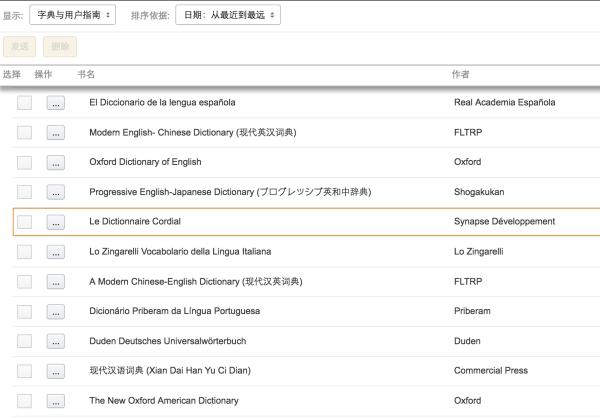Screen dimensions: 600x418
Task: Click title Oxford Dictionary of English
Action: (145, 162)
